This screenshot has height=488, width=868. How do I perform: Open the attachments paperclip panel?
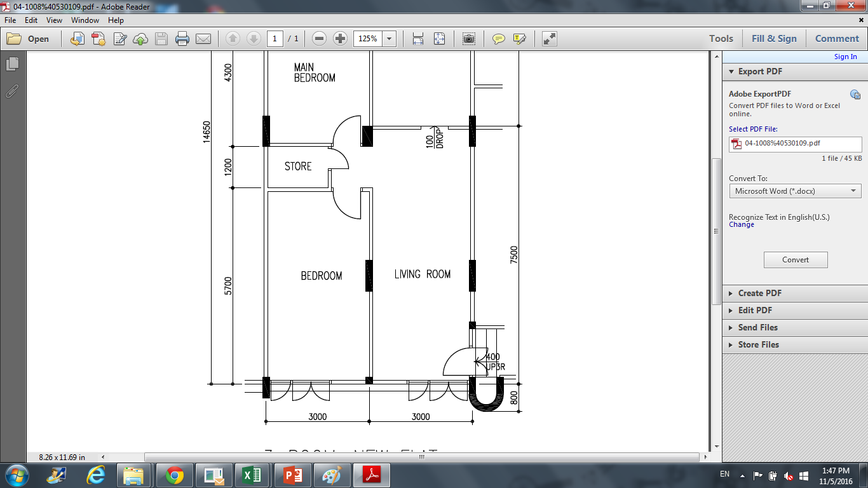pos(12,91)
